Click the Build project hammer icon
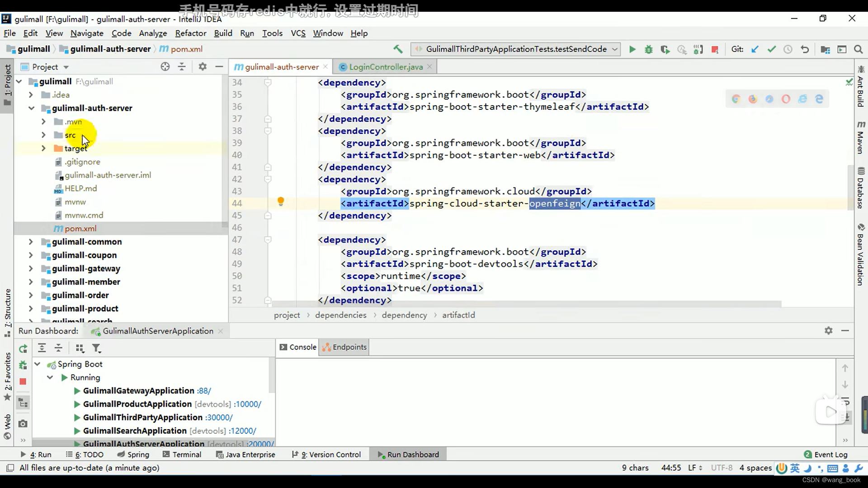Image resolution: width=868 pixels, height=488 pixels. pyautogui.click(x=398, y=49)
